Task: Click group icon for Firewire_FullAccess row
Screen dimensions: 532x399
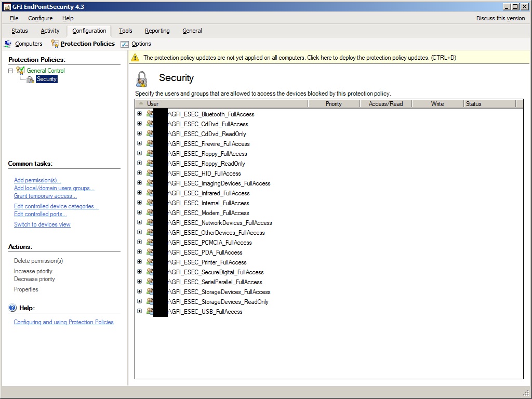Action: (x=150, y=143)
